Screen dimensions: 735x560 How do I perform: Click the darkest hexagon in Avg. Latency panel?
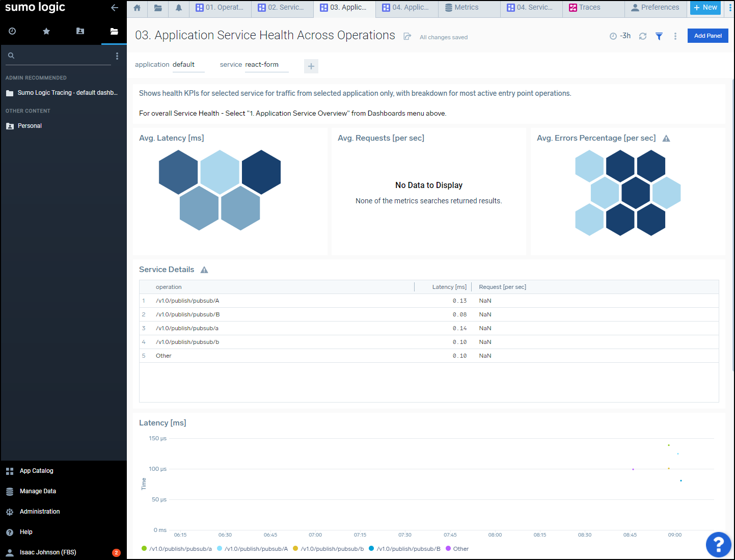(261, 172)
